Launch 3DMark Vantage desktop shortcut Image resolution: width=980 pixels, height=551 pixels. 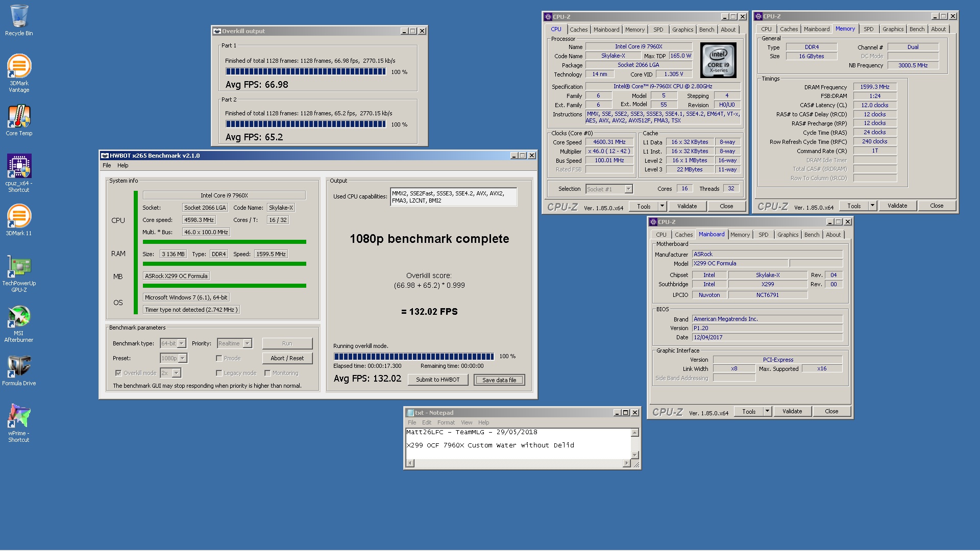tap(19, 73)
